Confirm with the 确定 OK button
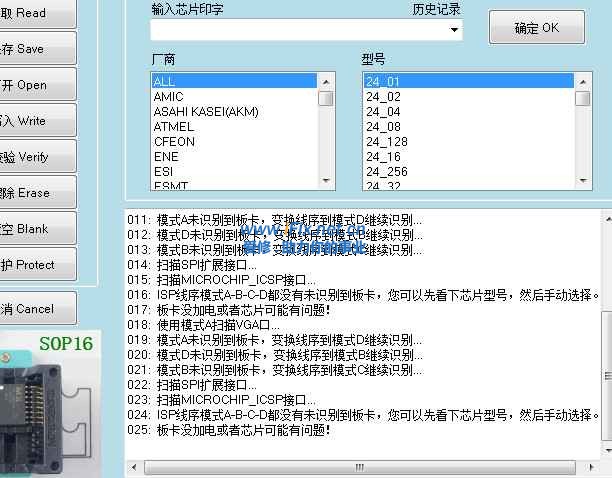Image resolution: width=612 pixels, height=478 pixels. coord(536,28)
